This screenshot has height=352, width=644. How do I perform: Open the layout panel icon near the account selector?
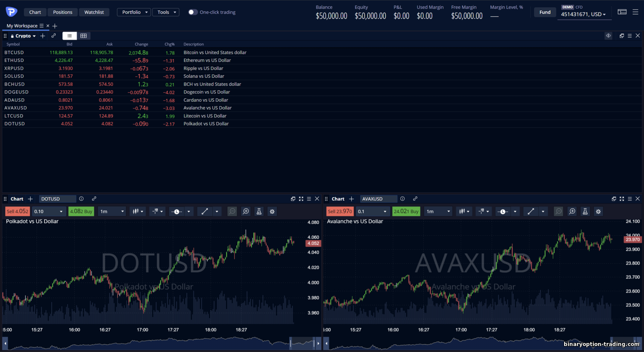point(622,12)
